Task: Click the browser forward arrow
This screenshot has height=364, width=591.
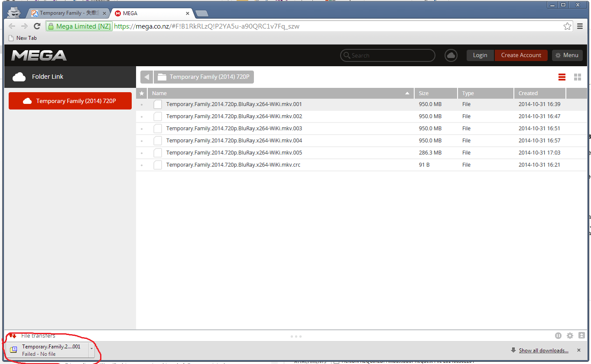Action: 24,26
